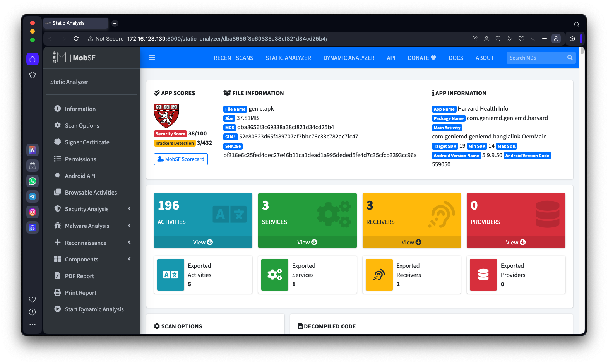This screenshot has width=608, height=364.
Task: Click the Exported Receivers info box
Action: click(412, 275)
